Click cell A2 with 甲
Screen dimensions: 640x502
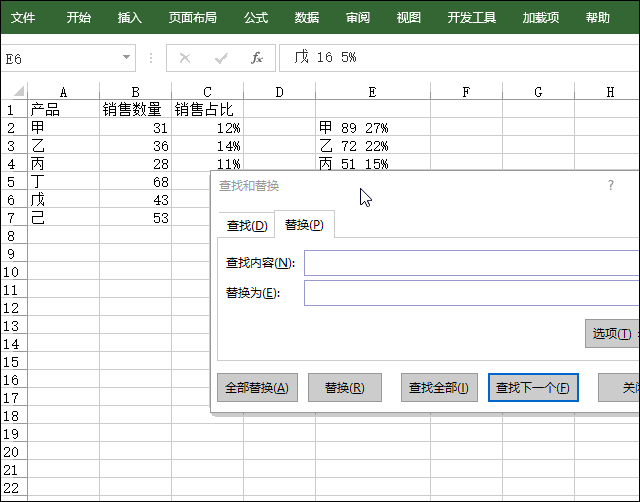coord(63,128)
